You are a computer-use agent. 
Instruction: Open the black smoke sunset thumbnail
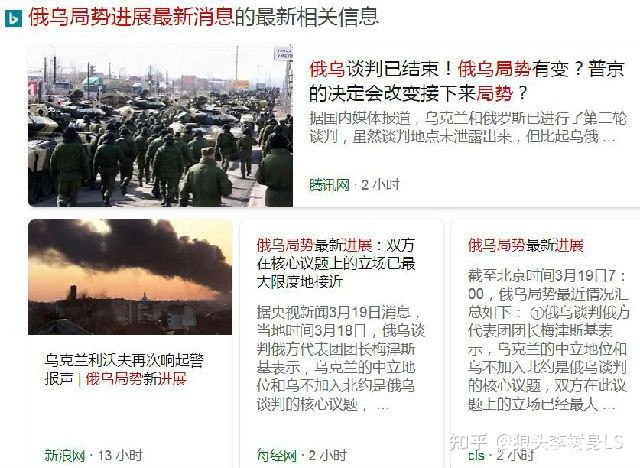pyautogui.click(x=130, y=277)
